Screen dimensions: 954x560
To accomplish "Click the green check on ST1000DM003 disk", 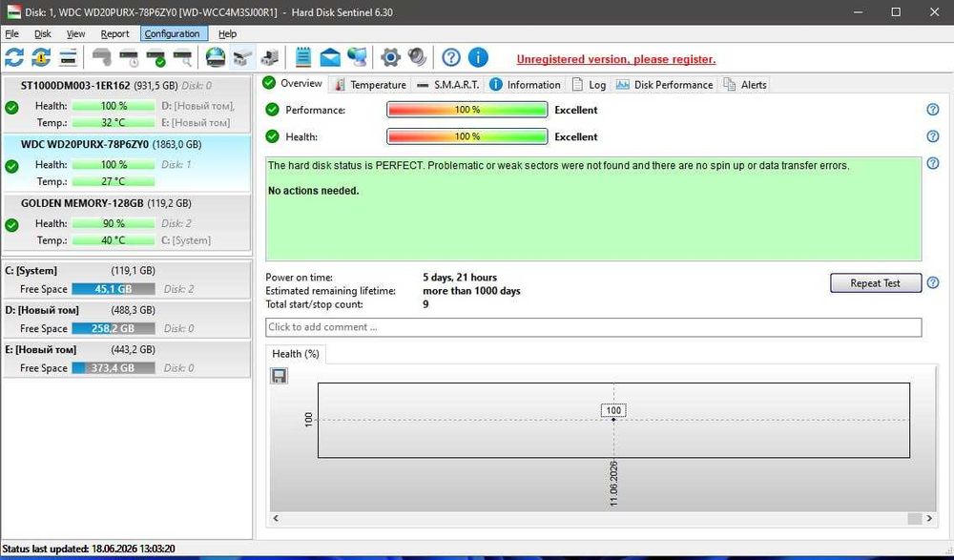I will tap(11, 108).
